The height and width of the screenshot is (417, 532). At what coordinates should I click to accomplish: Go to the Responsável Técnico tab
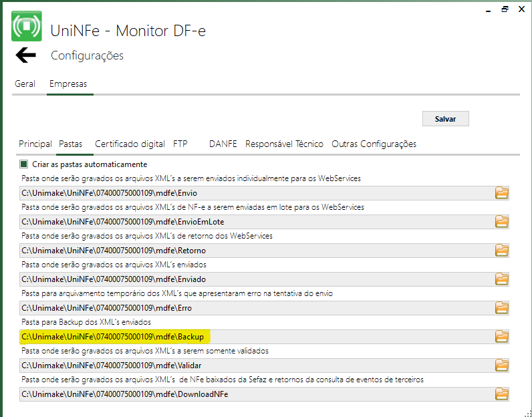click(x=284, y=144)
